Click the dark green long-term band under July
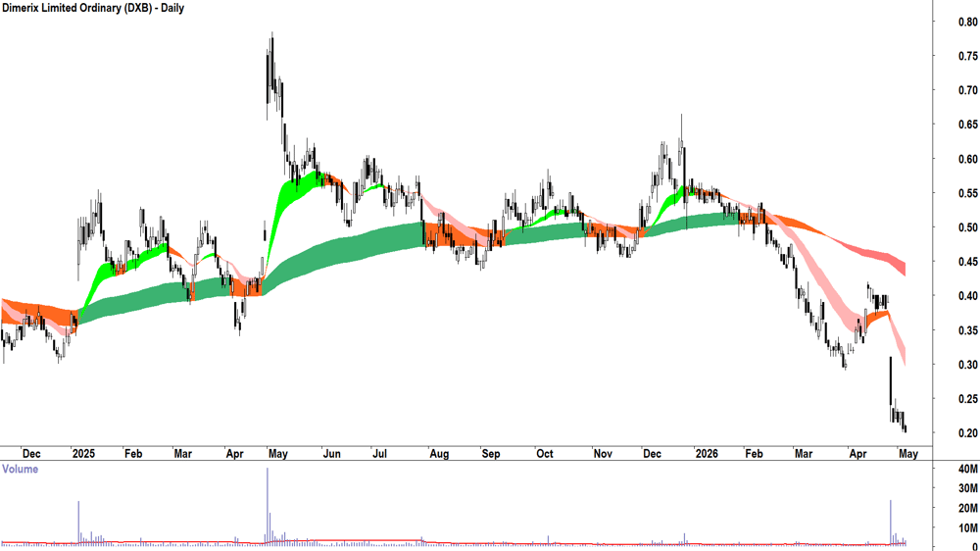980x551 pixels. pyautogui.click(x=379, y=237)
